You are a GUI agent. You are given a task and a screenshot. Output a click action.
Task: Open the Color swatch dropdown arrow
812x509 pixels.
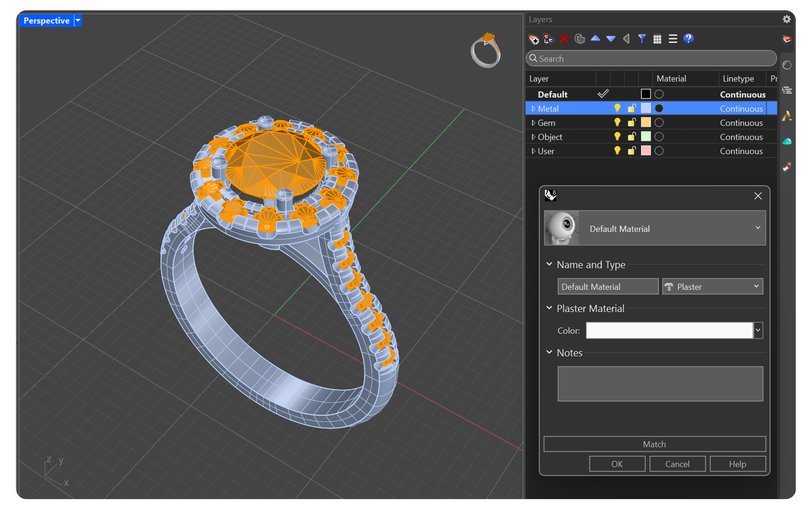(x=758, y=330)
